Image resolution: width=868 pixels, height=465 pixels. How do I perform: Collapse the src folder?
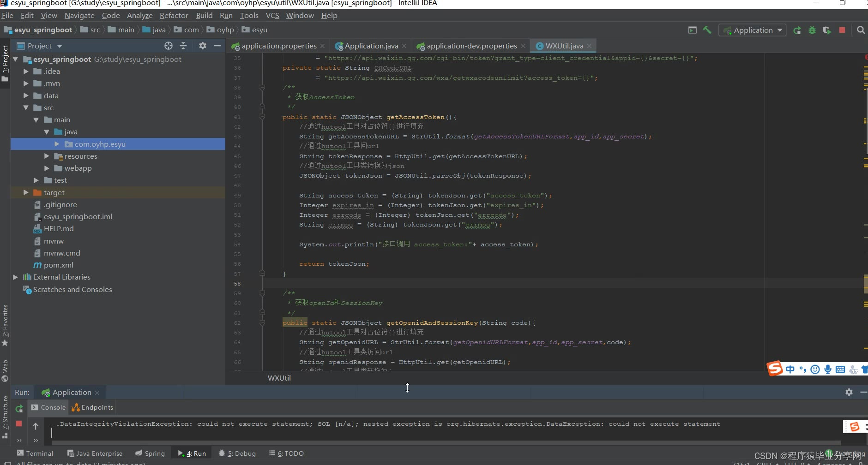click(26, 108)
